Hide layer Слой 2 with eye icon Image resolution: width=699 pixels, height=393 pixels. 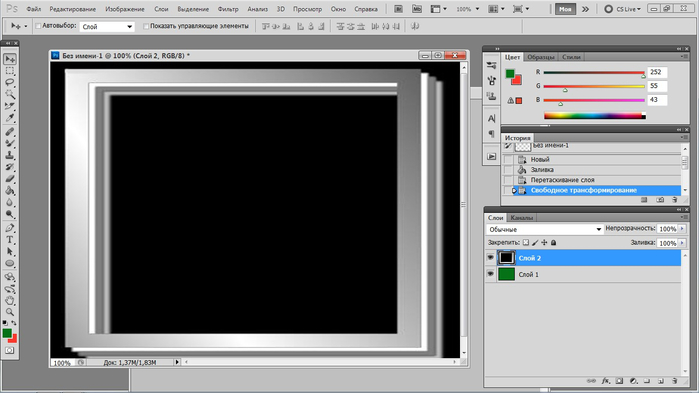(490, 258)
